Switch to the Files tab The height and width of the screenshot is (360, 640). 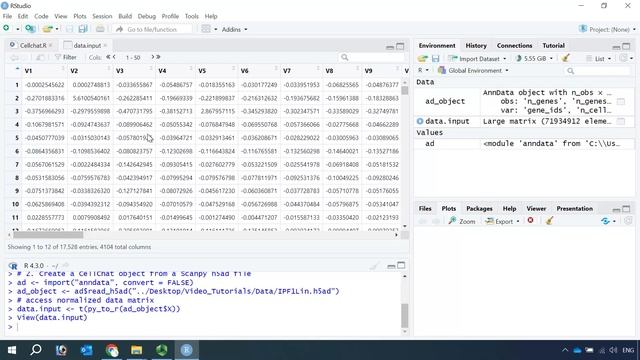point(425,209)
